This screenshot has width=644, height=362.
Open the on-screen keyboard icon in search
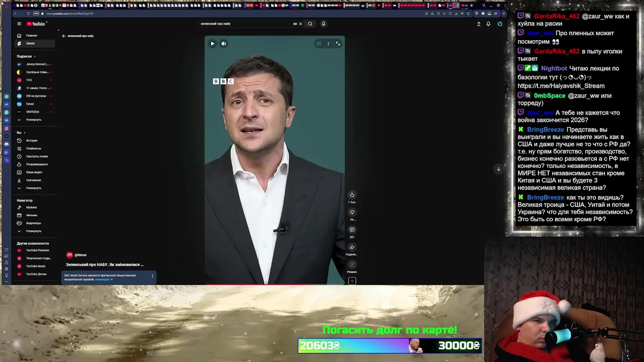click(295, 24)
